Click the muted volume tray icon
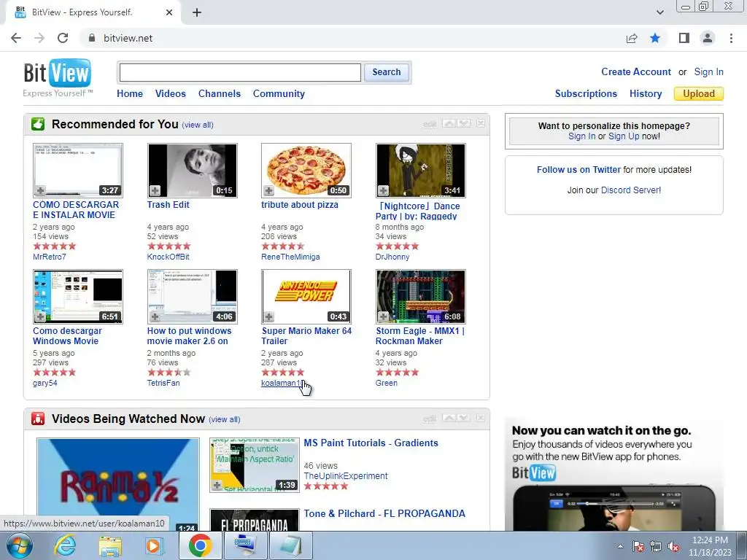This screenshot has width=747, height=560. (x=673, y=546)
